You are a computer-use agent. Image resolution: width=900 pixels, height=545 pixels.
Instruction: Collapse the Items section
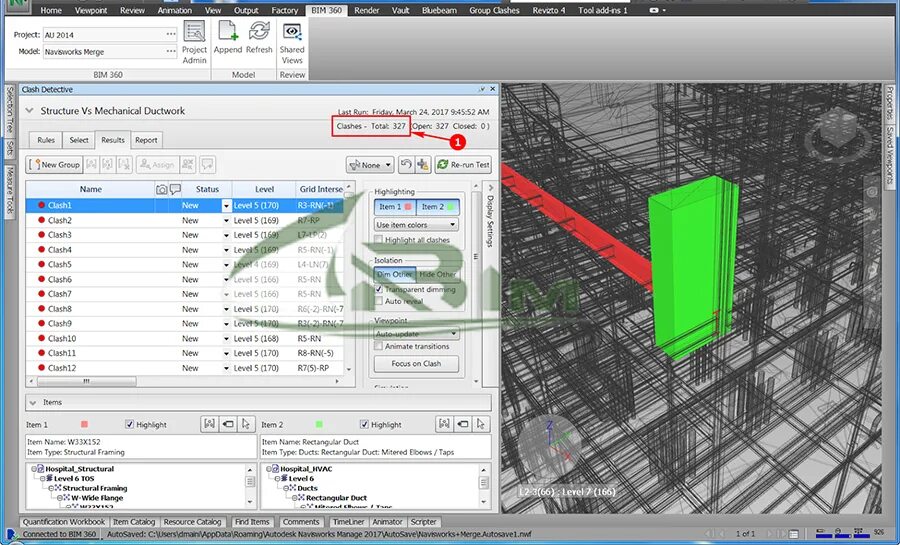coord(33,403)
